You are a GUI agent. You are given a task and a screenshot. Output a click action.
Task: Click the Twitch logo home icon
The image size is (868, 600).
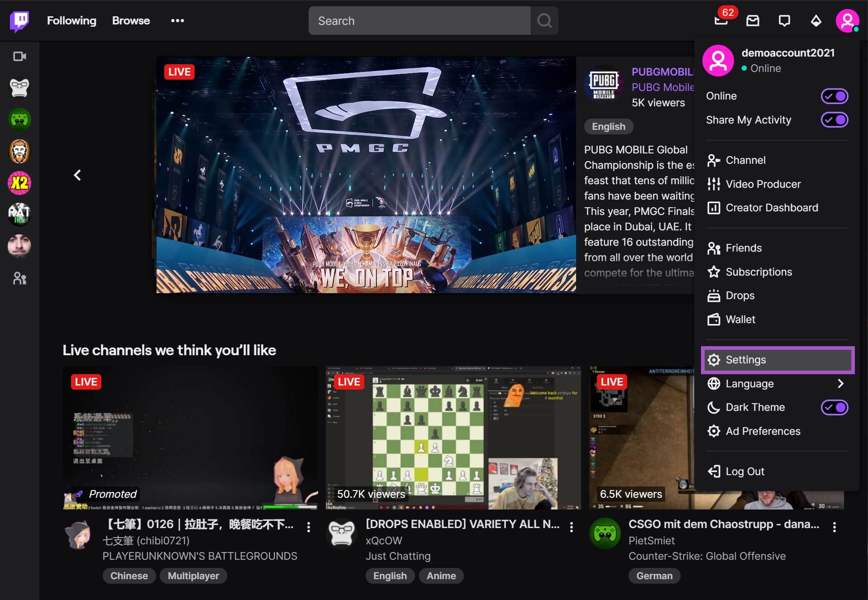coord(19,21)
